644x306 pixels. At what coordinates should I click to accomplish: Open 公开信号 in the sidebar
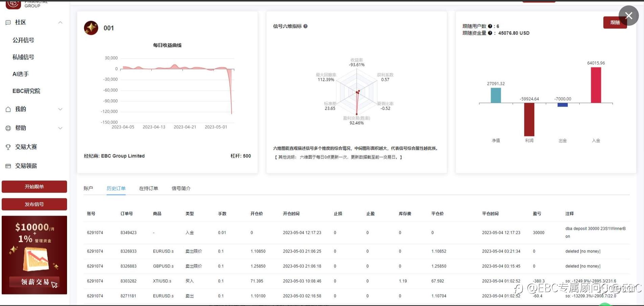tap(23, 40)
